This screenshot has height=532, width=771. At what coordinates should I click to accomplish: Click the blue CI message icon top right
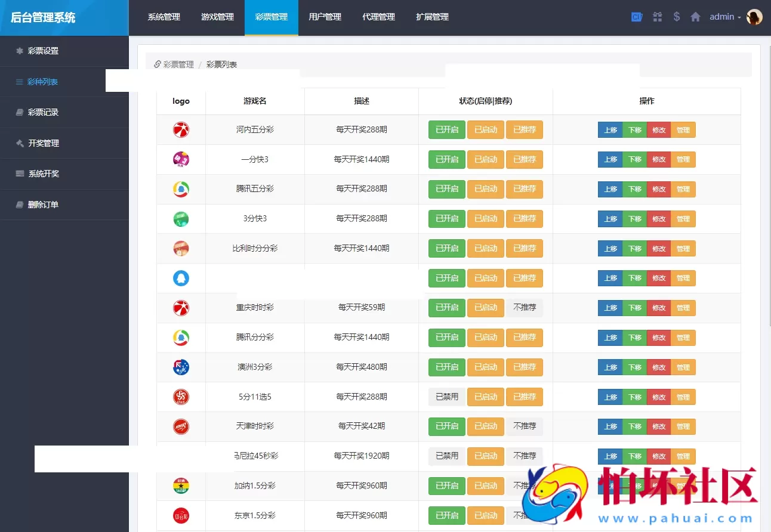(637, 17)
